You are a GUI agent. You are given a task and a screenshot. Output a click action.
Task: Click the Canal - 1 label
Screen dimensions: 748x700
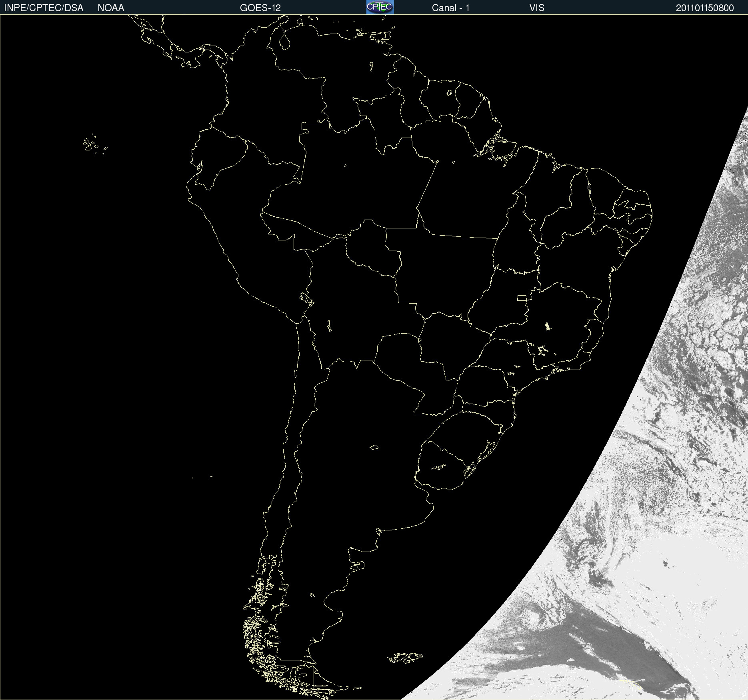(451, 8)
